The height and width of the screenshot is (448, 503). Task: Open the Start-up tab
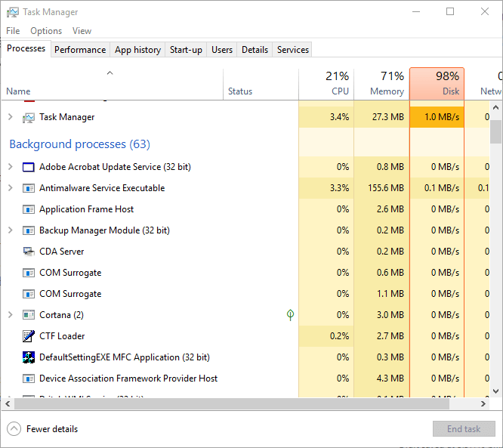pyautogui.click(x=186, y=50)
